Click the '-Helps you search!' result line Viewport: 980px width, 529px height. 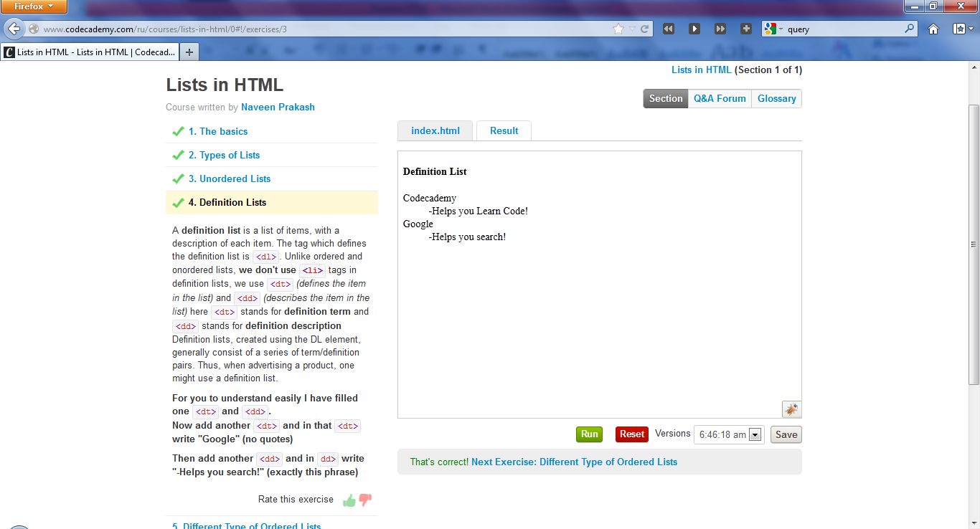[468, 237]
